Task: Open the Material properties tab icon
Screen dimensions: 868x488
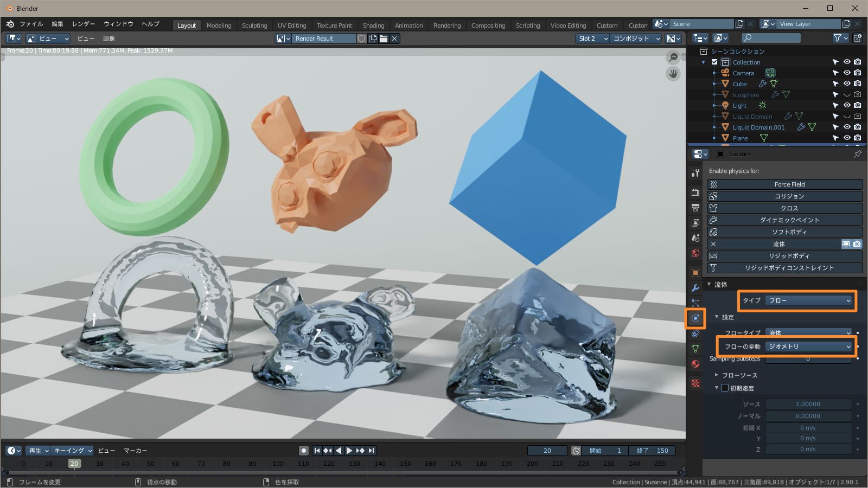Action: click(x=695, y=364)
